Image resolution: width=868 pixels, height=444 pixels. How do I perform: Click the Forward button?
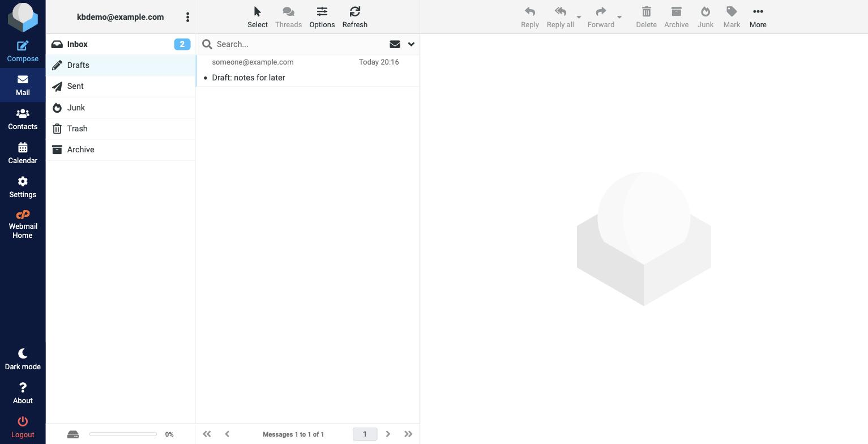[601, 17]
